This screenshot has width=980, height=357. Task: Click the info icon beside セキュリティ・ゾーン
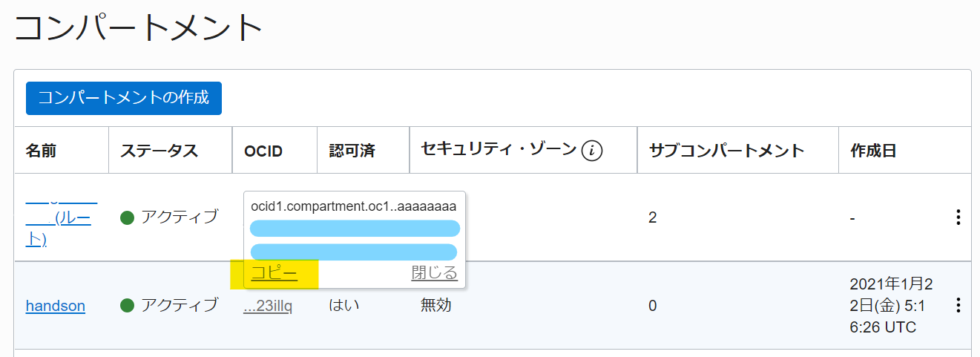coord(591,151)
